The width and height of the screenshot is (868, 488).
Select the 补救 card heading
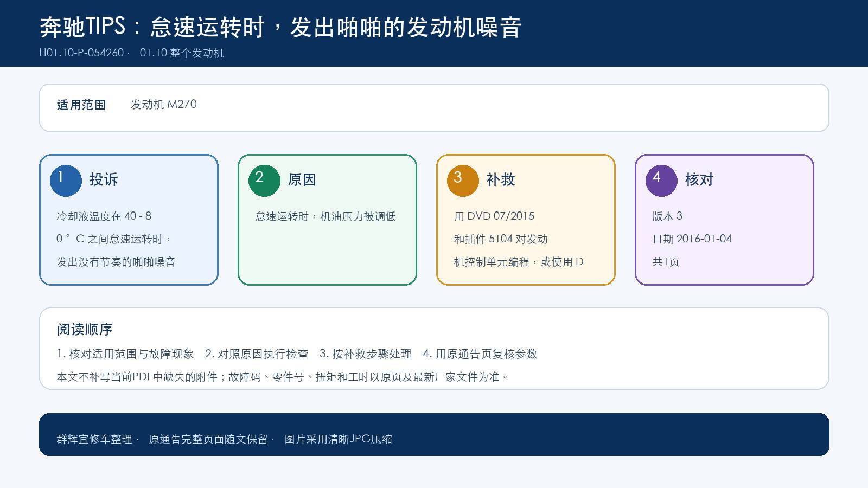(x=501, y=179)
